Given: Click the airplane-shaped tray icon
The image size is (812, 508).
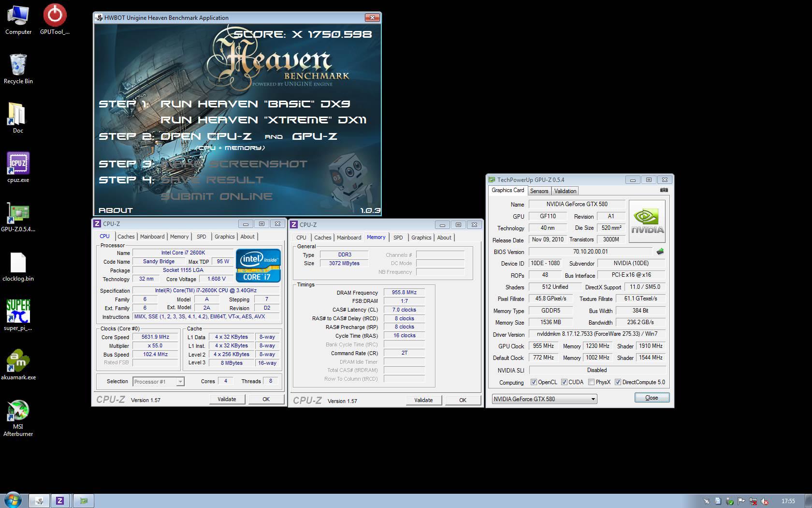Looking at the screenshot, I should tap(707, 501).
